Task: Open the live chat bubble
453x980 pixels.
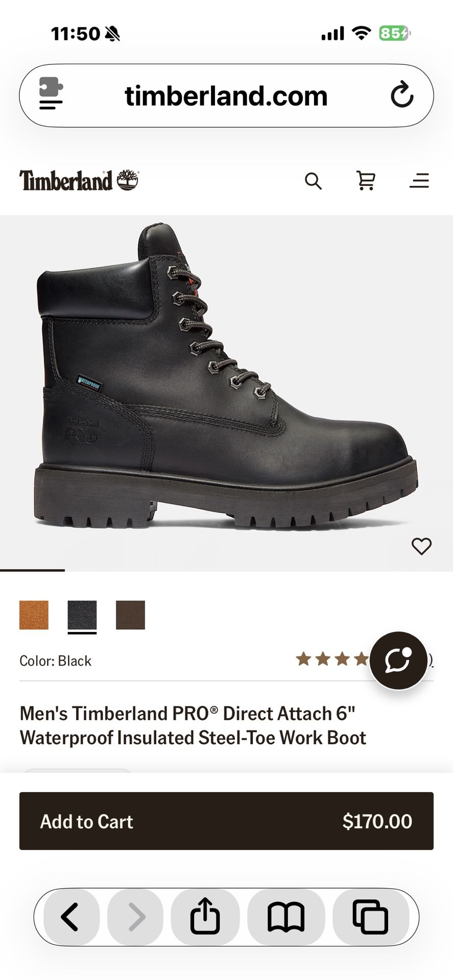Action: tap(398, 660)
